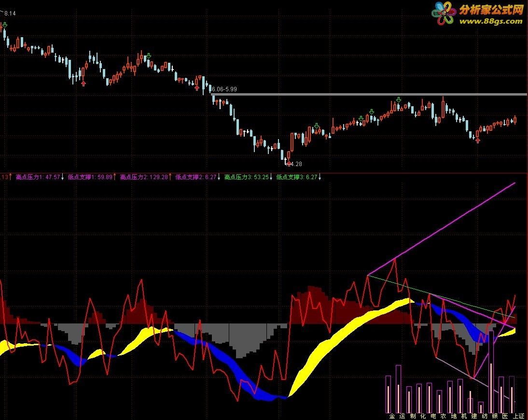This screenshot has width=528, height=420.
Task: Click indicator value 低点支撑2: 6.27
Action: (x=195, y=177)
